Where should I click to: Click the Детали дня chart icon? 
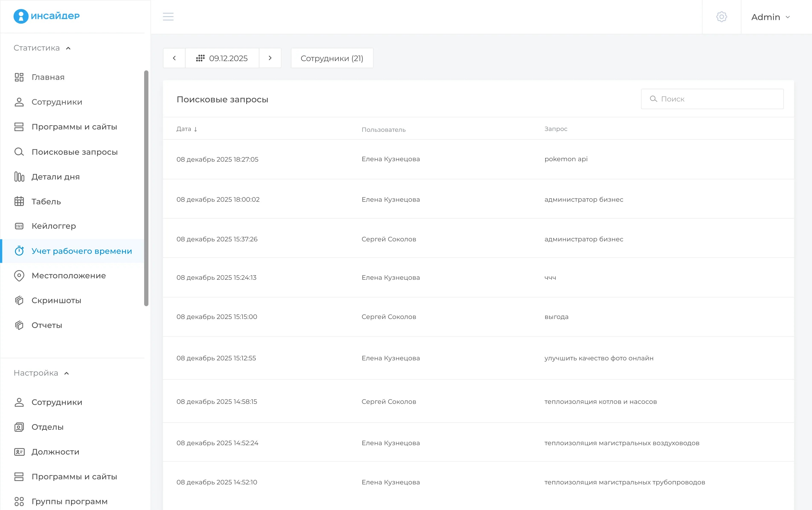click(x=19, y=177)
